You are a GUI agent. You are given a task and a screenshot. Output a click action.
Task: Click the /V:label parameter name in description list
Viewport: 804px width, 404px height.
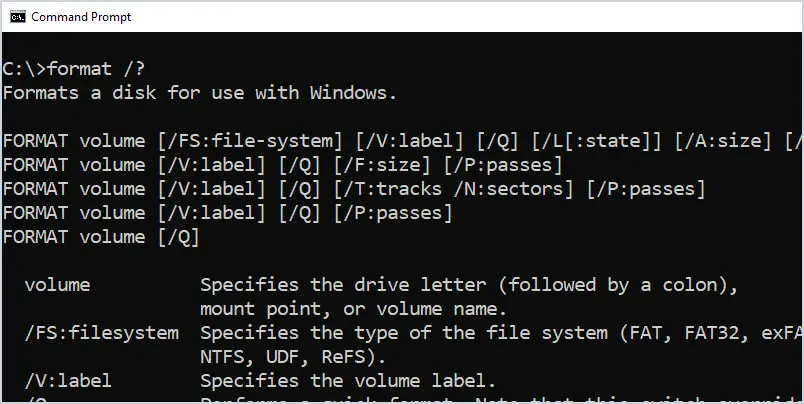click(x=68, y=381)
